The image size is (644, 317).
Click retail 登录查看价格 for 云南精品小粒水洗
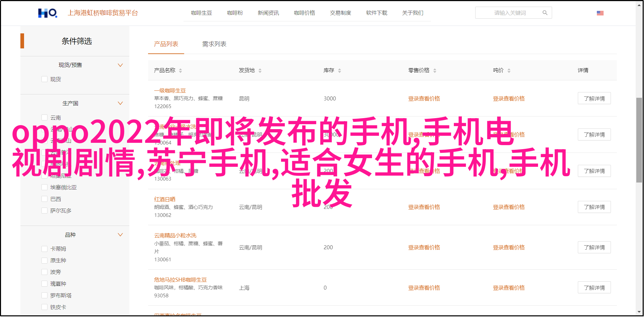tap(424, 247)
